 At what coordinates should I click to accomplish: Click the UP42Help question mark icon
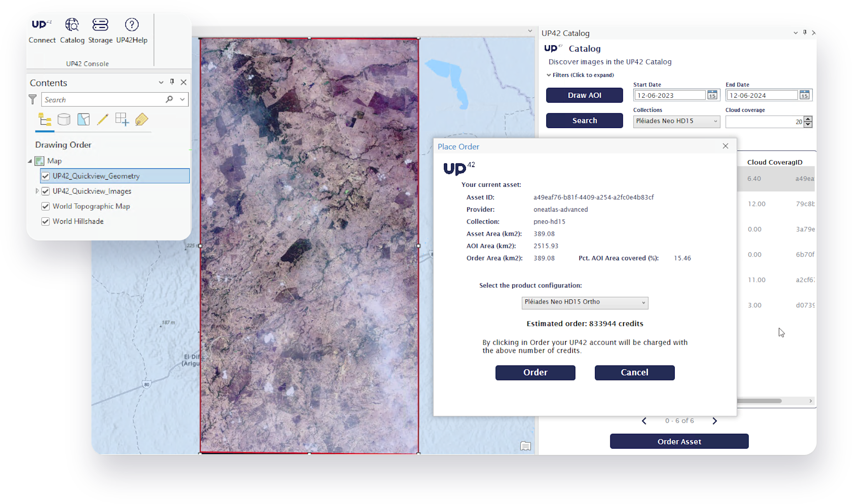pos(131,25)
